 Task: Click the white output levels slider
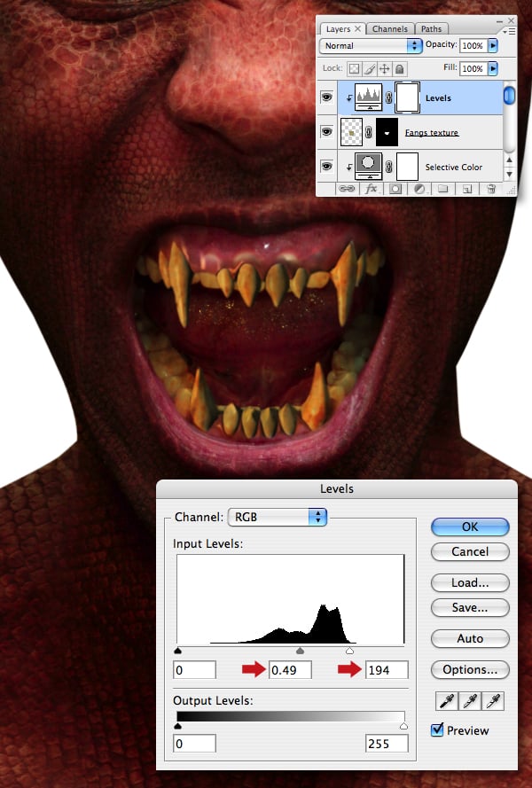pyautogui.click(x=403, y=726)
